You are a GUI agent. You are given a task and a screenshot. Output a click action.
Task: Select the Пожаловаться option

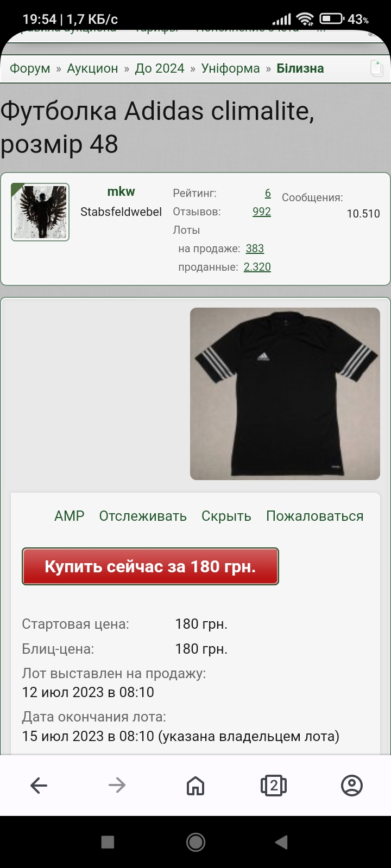pos(315,516)
